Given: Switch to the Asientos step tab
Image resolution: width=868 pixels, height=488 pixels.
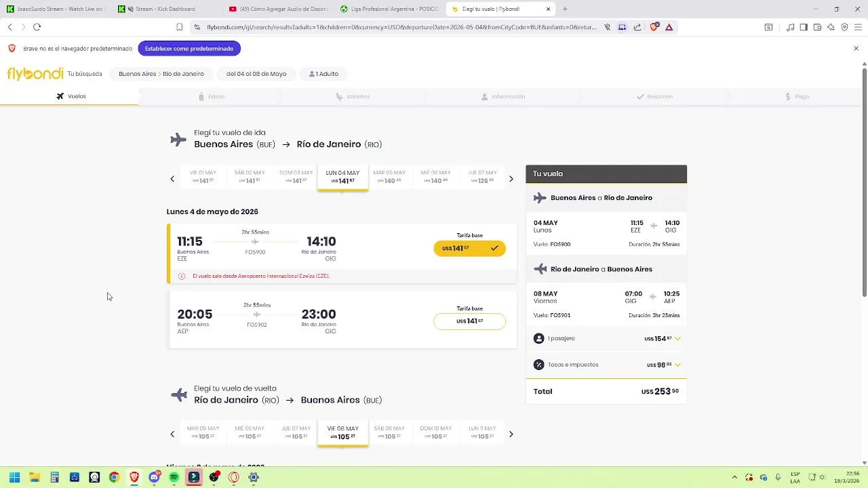Looking at the screenshot, I should (353, 97).
